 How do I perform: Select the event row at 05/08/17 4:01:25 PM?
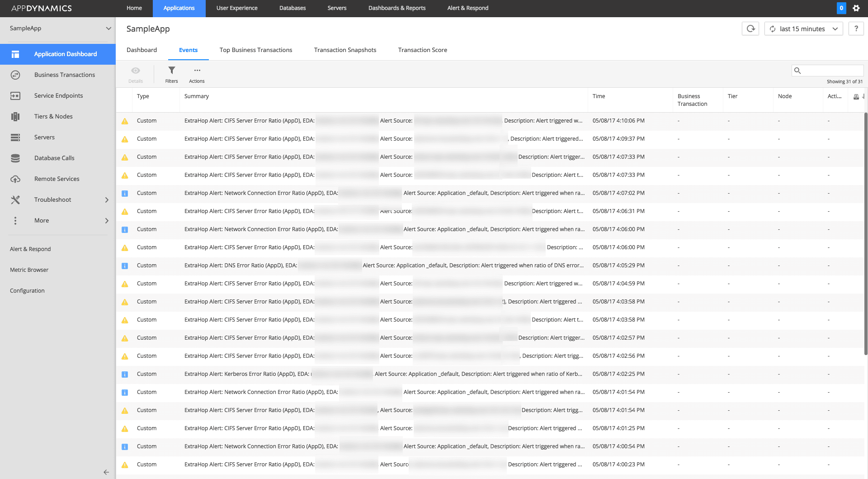(x=490, y=429)
